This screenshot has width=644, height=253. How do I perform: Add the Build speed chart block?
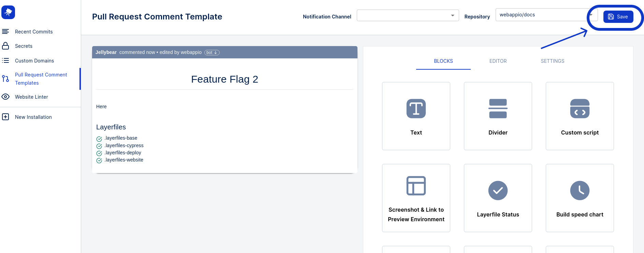tap(580, 198)
